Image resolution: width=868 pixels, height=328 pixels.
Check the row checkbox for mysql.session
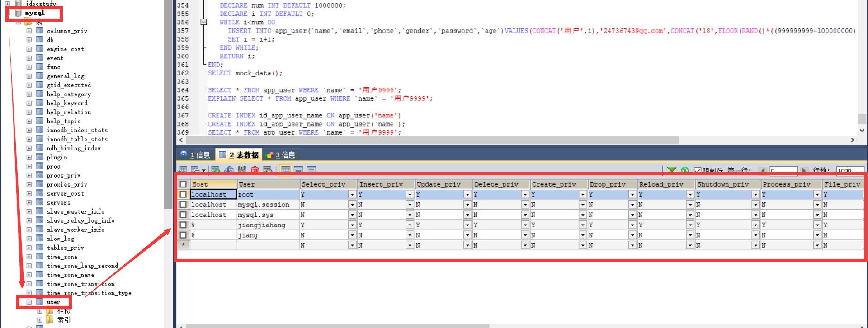coord(183,205)
